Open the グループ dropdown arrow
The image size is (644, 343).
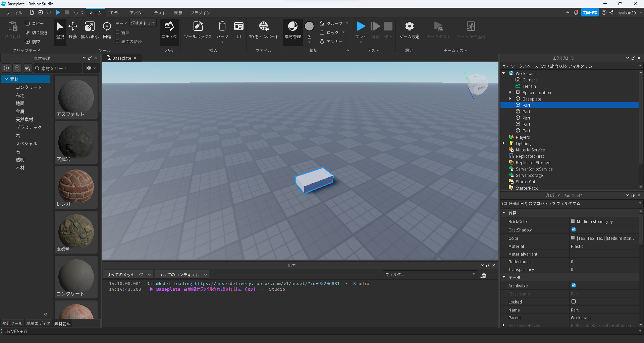(x=347, y=23)
